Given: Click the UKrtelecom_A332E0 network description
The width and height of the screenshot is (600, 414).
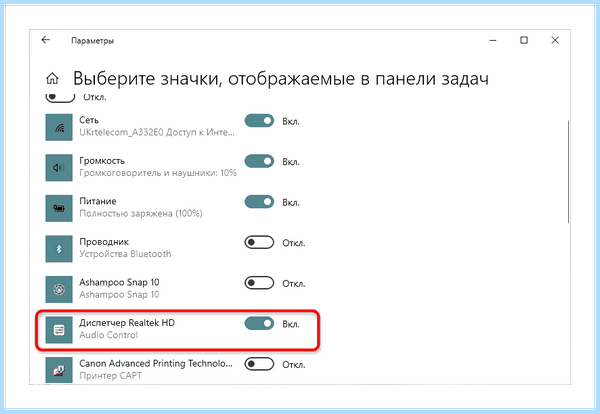Looking at the screenshot, I should pos(157,132).
